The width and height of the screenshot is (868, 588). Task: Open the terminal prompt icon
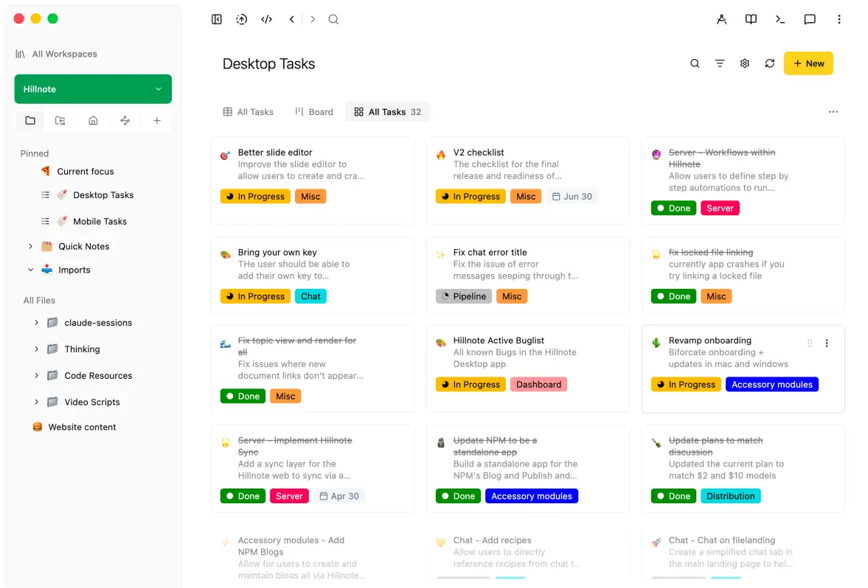point(780,19)
